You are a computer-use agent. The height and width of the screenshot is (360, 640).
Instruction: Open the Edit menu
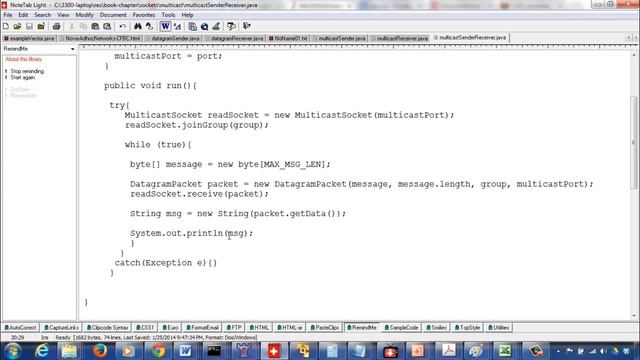23,15
